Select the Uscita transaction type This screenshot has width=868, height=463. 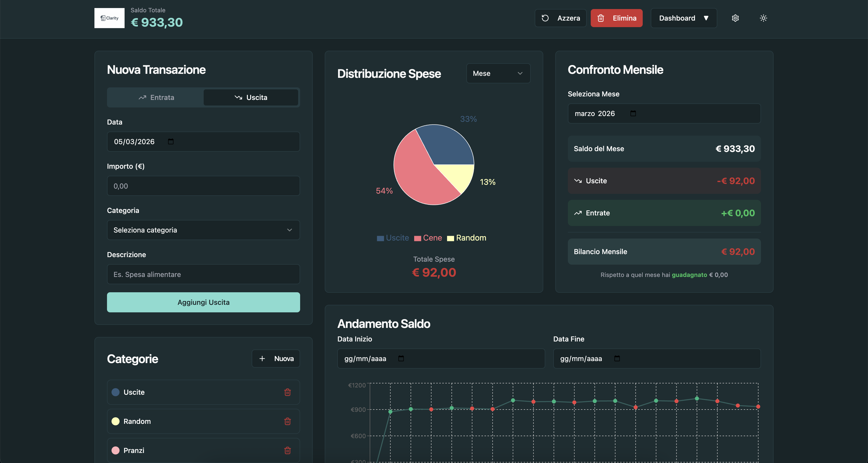(x=251, y=97)
